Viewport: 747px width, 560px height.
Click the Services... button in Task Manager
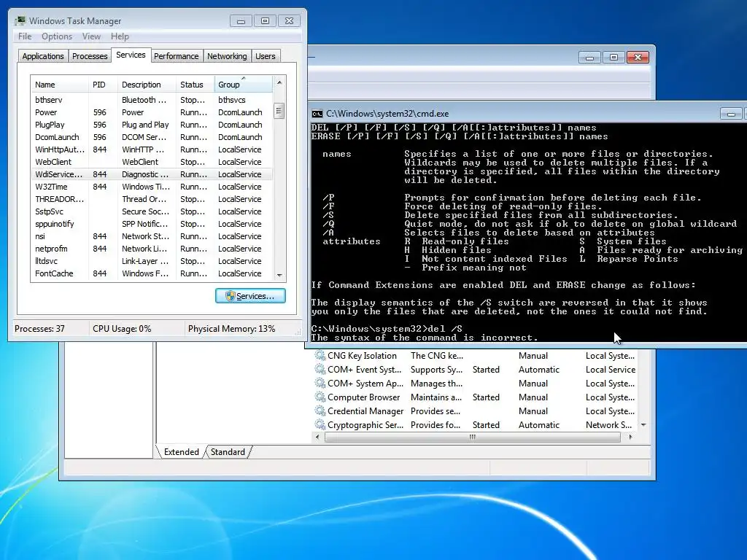(x=251, y=296)
